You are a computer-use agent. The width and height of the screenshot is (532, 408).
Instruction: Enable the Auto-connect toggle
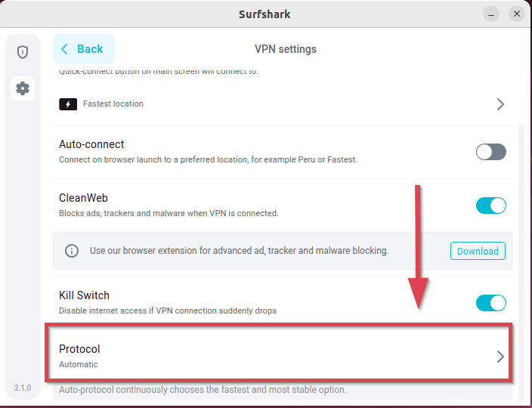tap(490, 152)
